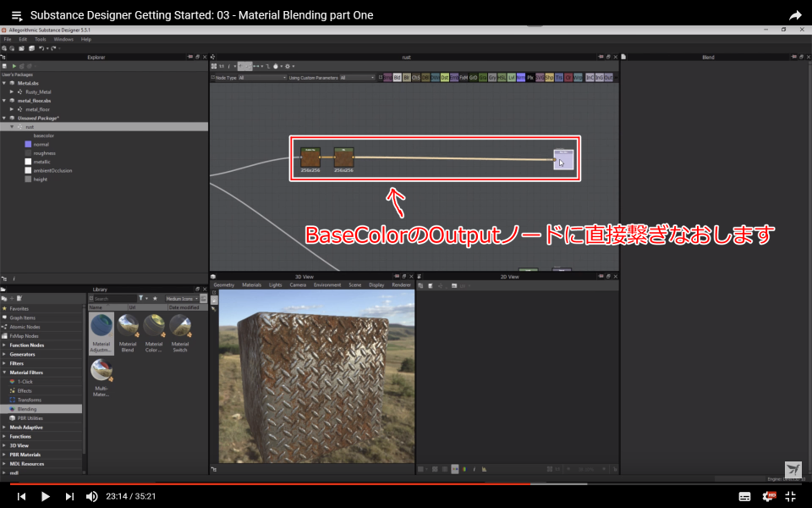Add an HSL node from the toolbar
The width and height of the screenshot is (812, 508).
pos(502,78)
